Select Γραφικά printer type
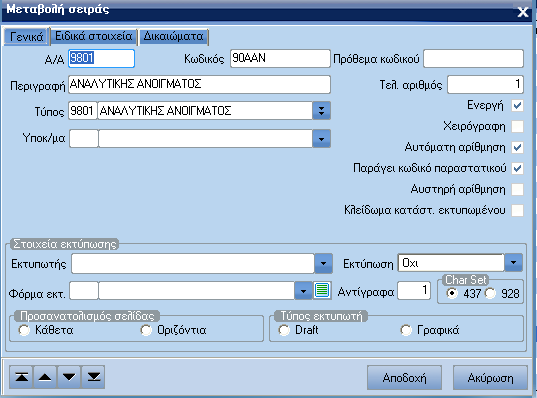Screen dimensions: 537x398 [x=406, y=330]
